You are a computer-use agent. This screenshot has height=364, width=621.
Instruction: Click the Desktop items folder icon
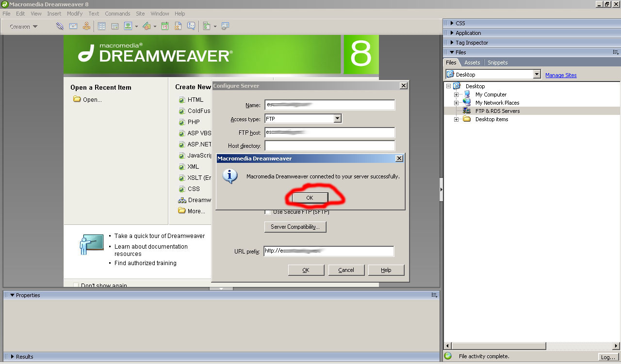(467, 119)
